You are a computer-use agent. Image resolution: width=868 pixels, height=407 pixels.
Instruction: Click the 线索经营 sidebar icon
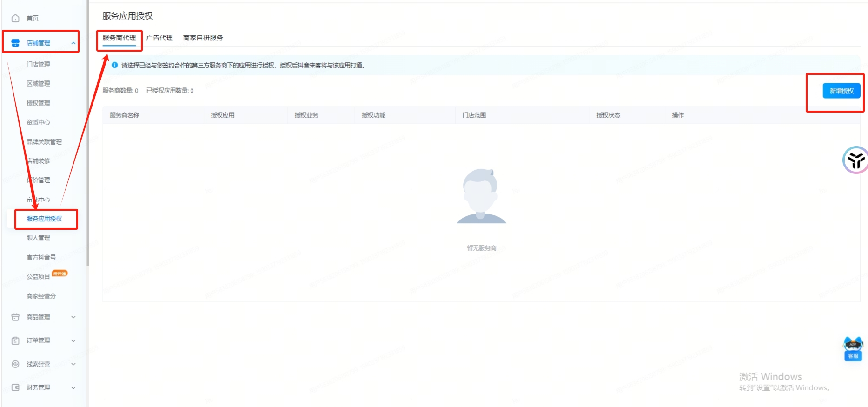point(15,364)
